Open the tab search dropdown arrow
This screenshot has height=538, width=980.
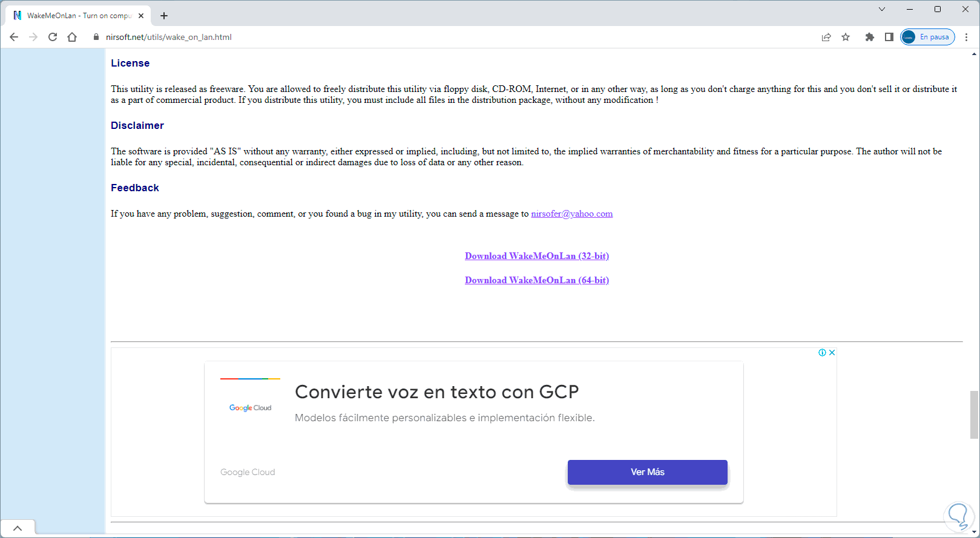[882, 9]
